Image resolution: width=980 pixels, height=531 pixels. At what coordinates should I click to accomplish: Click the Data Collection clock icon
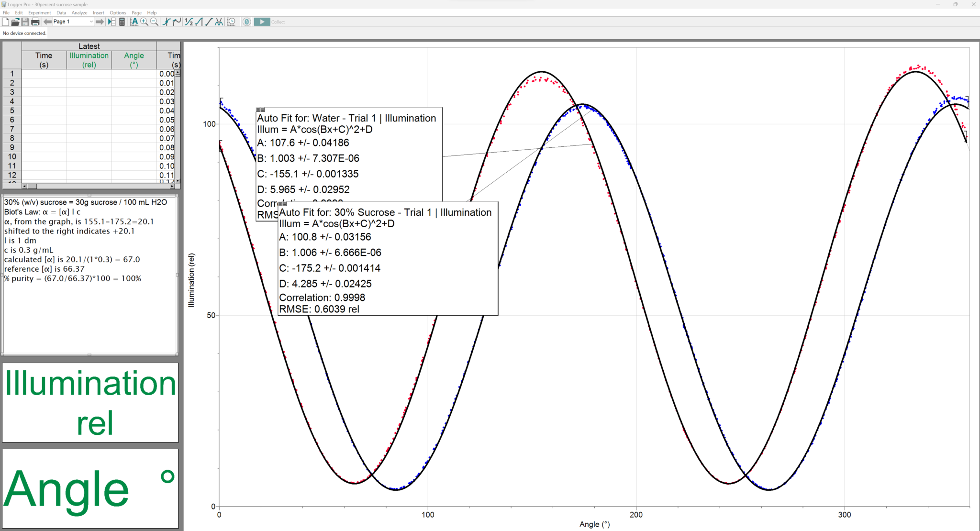pyautogui.click(x=231, y=22)
